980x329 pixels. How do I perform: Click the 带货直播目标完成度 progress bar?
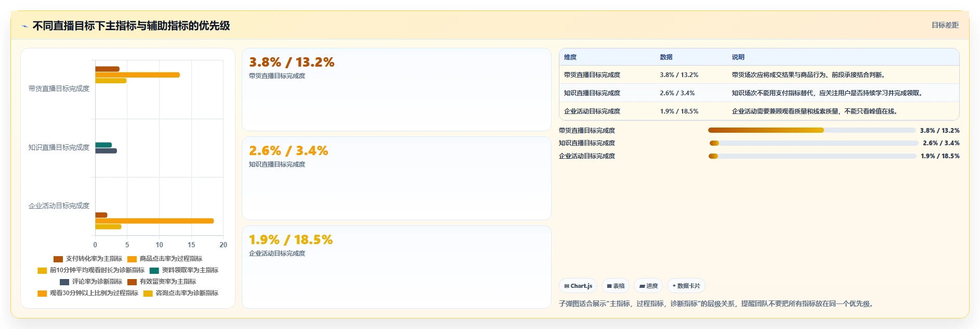coord(812,130)
